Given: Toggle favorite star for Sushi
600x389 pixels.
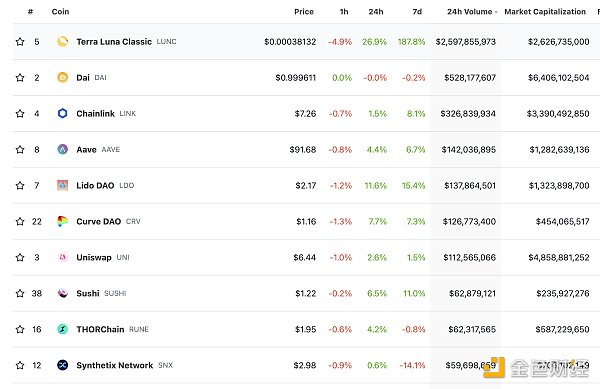Looking at the screenshot, I should coord(20,293).
